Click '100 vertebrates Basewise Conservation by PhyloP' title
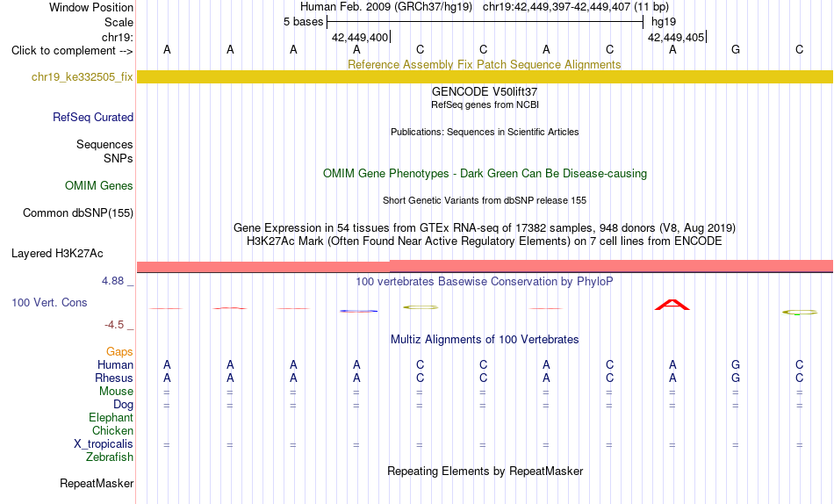Image resolution: width=834 pixels, height=504 pixels. [x=485, y=282]
